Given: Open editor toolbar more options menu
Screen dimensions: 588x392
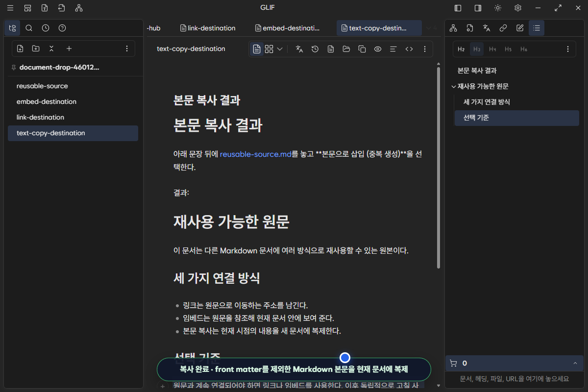Looking at the screenshot, I should pos(425,49).
